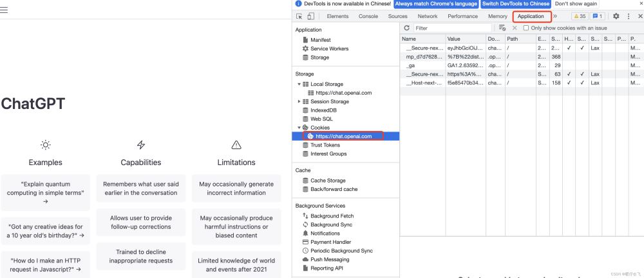Expand the Session Storage tree node

point(299,101)
